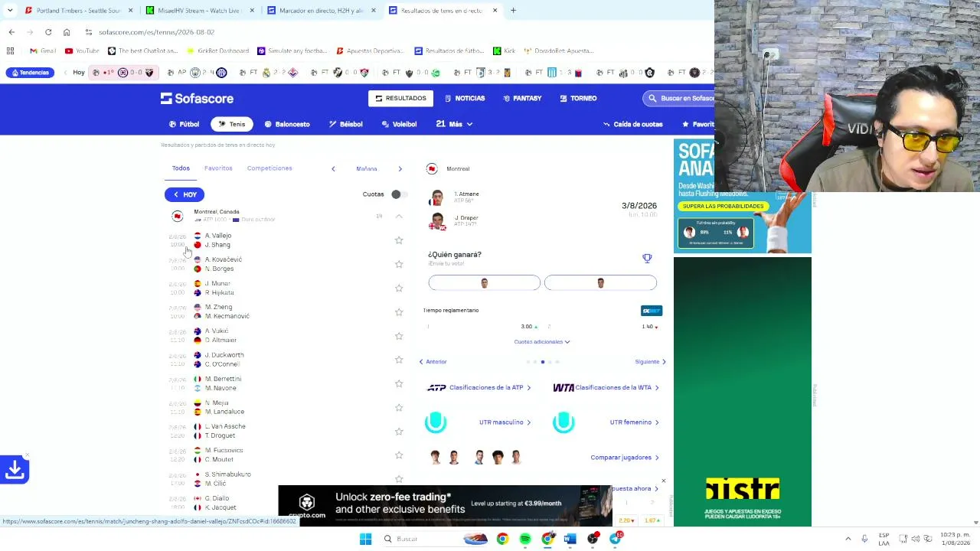Switch to the Baloncesto sport tab
This screenshot has width=980, height=551.
click(x=287, y=124)
